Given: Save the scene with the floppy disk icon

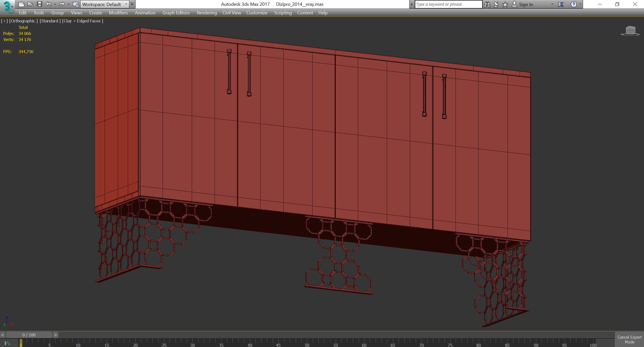Looking at the screenshot, I should point(39,4).
